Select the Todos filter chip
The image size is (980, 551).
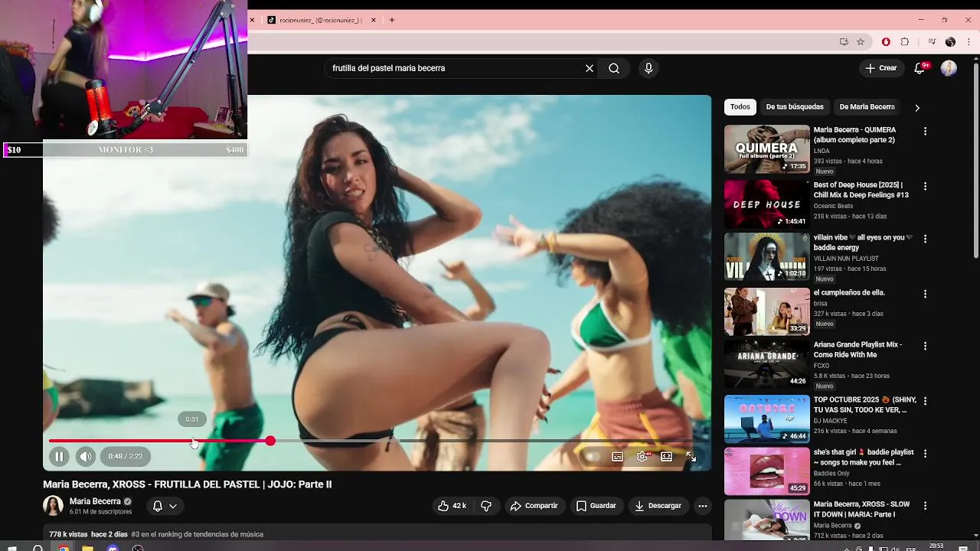click(x=740, y=107)
